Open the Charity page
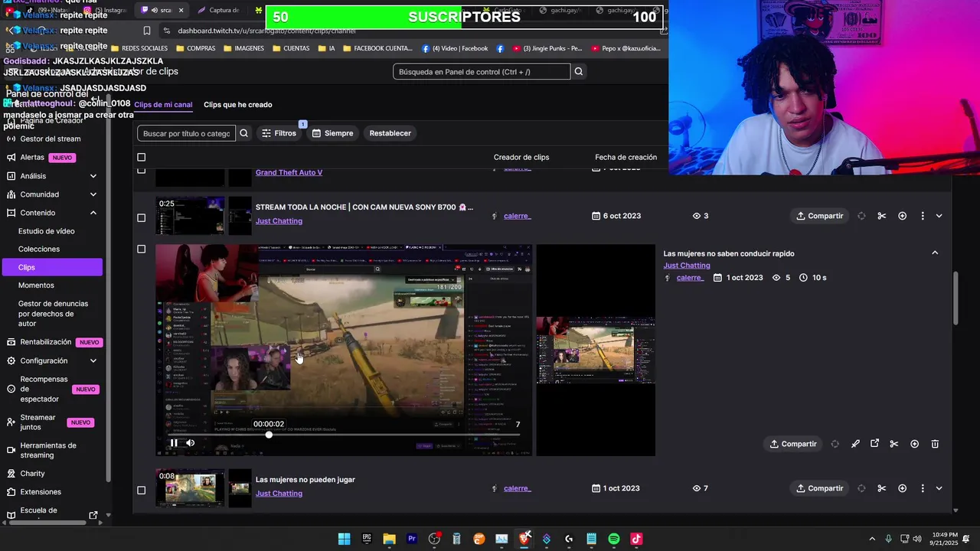Image resolution: width=980 pixels, height=551 pixels. tap(32, 474)
